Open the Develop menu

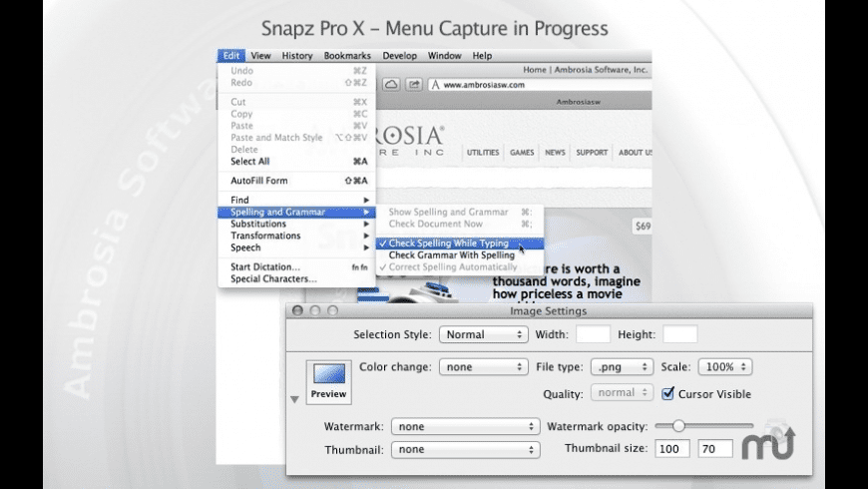[399, 55]
